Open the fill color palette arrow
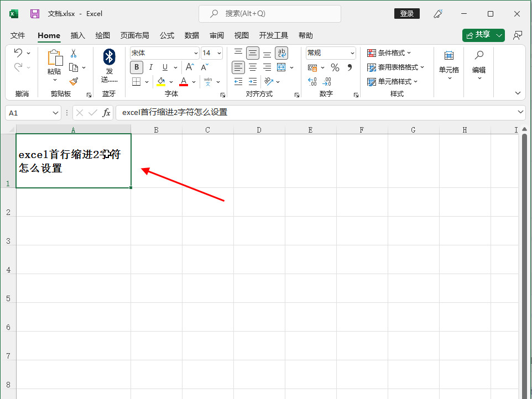Screen dimensions: 532x399 pos(171,82)
